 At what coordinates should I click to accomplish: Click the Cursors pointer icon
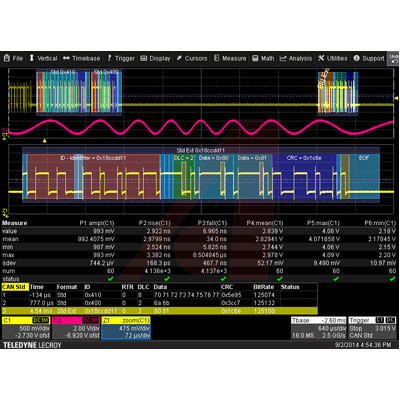coord(179,58)
